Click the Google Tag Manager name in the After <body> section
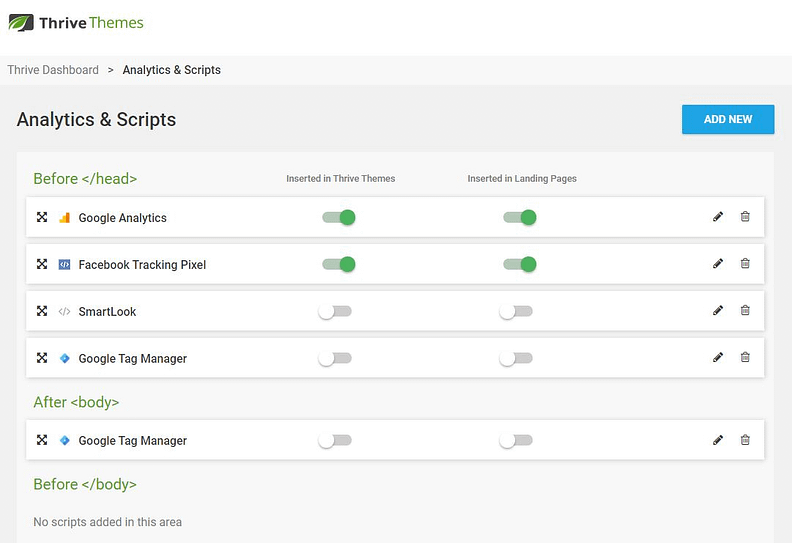Image resolution: width=792 pixels, height=543 pixels. click(x=132, y=440)
